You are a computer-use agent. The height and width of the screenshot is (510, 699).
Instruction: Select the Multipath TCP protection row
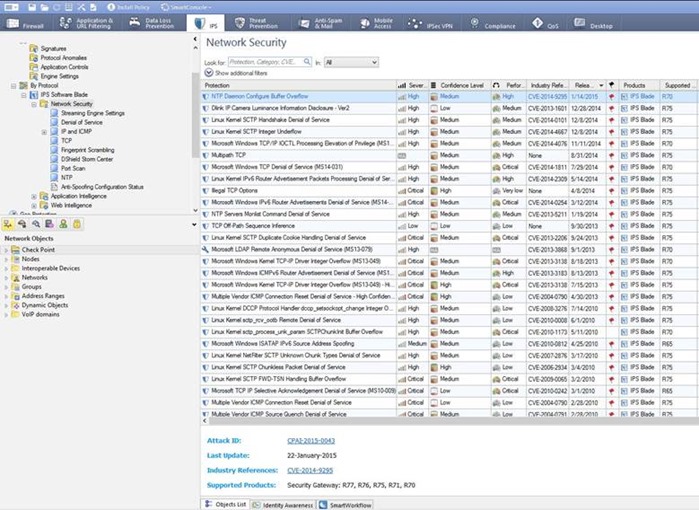tap(448, 156)
